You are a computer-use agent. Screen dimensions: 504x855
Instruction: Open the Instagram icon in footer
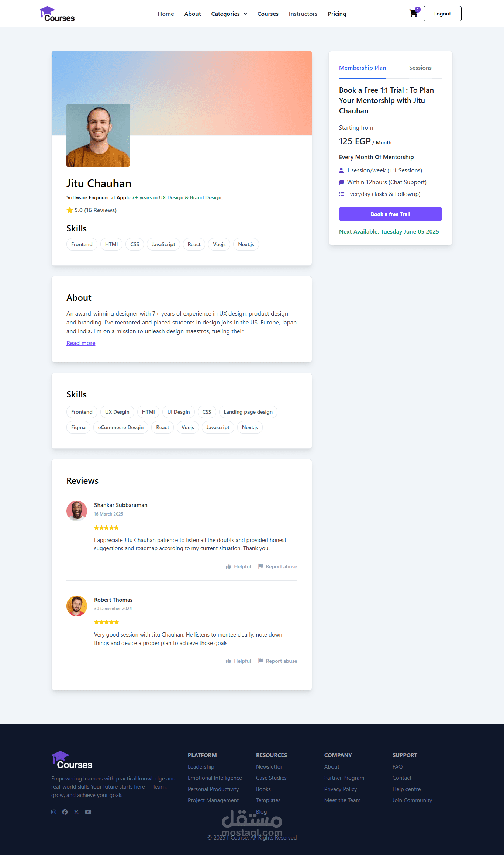pos(54,812)
